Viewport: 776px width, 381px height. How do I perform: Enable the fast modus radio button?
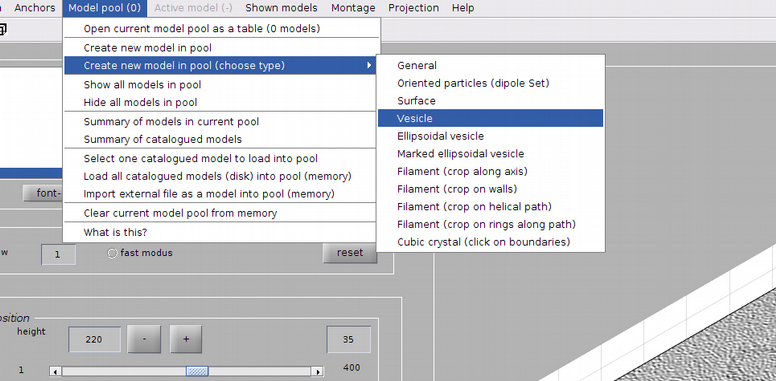[x=112, y=253]
